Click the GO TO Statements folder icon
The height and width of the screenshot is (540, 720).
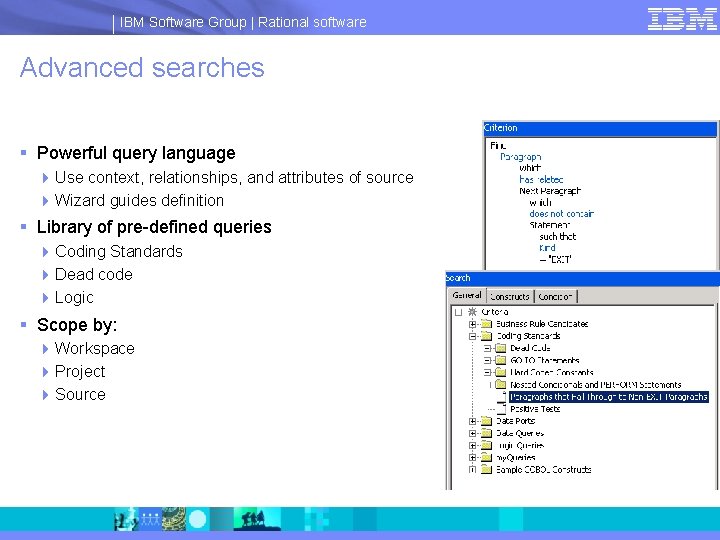click(501, 360)
